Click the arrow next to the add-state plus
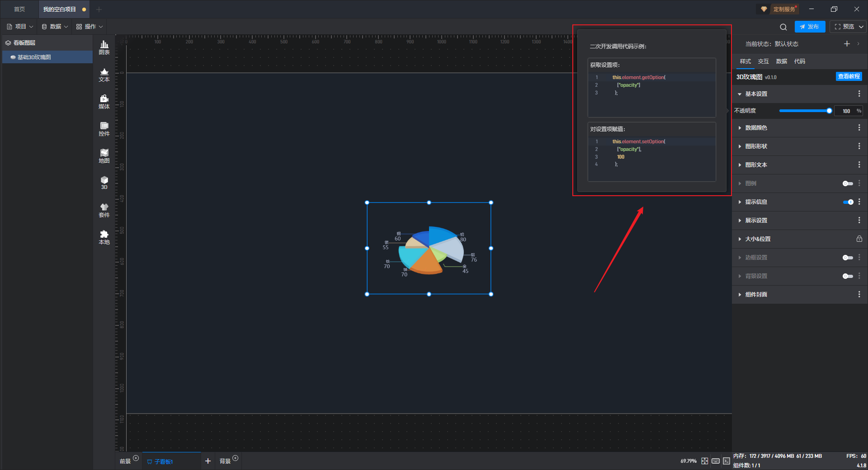The image size is (868, 470). tap(858, 44)
